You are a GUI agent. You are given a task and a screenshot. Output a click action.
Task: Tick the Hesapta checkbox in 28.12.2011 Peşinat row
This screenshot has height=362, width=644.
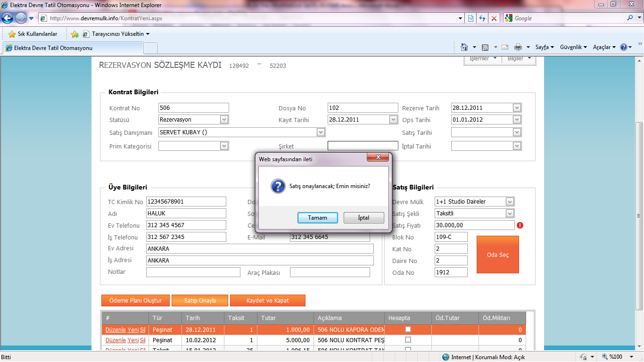tap(408, 329)
